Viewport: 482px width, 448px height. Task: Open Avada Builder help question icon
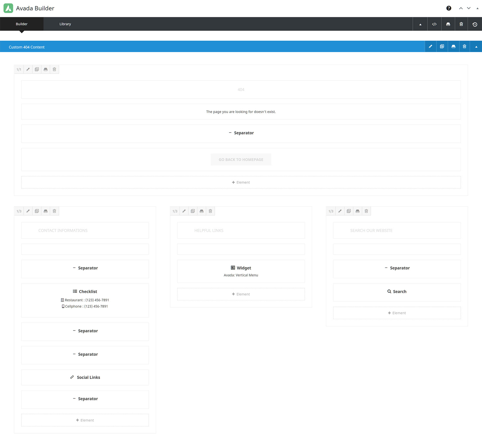(x=449, y=8)
